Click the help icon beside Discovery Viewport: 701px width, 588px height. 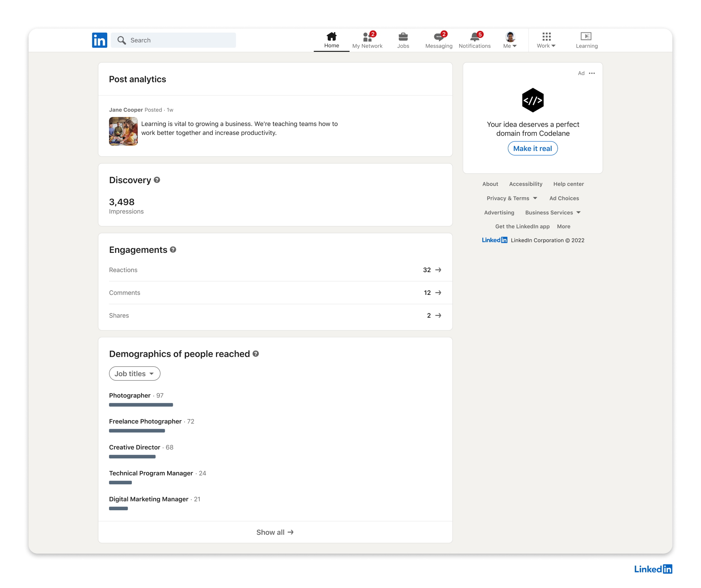tap(157, 180)
